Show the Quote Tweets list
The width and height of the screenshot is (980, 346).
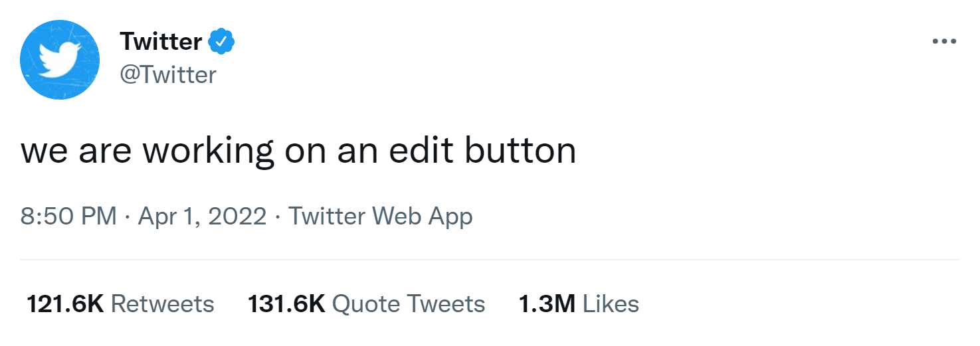click(x=408, y=304)
